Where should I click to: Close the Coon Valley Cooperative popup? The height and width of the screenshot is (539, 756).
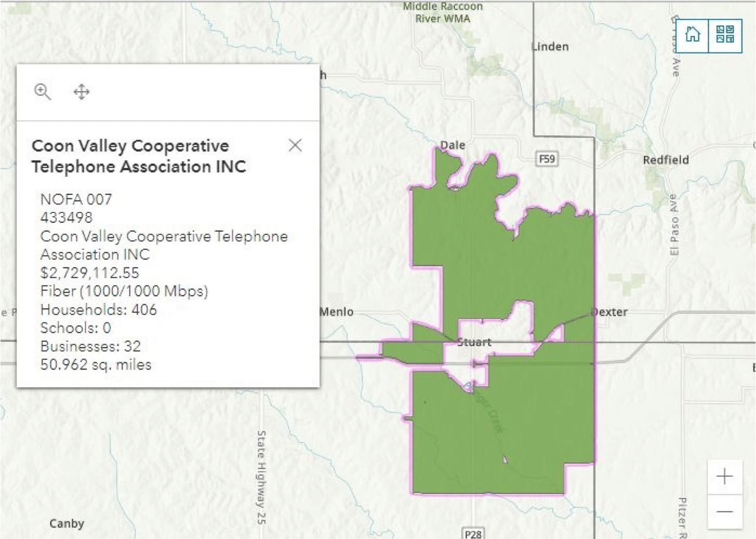pyautogui.click(x=295, y=145)
